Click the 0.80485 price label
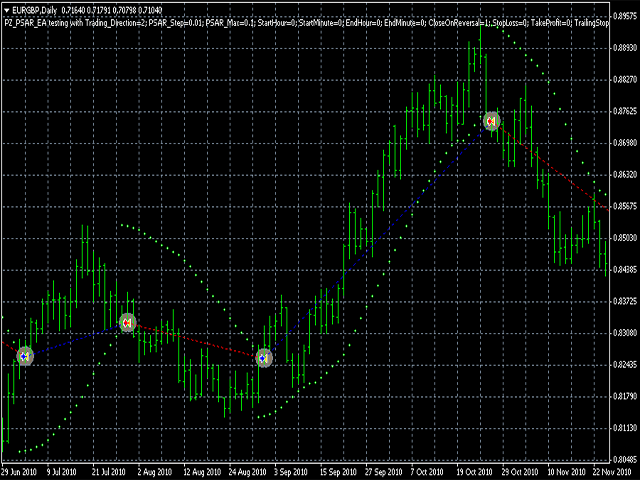 click(x=626, y=459)
